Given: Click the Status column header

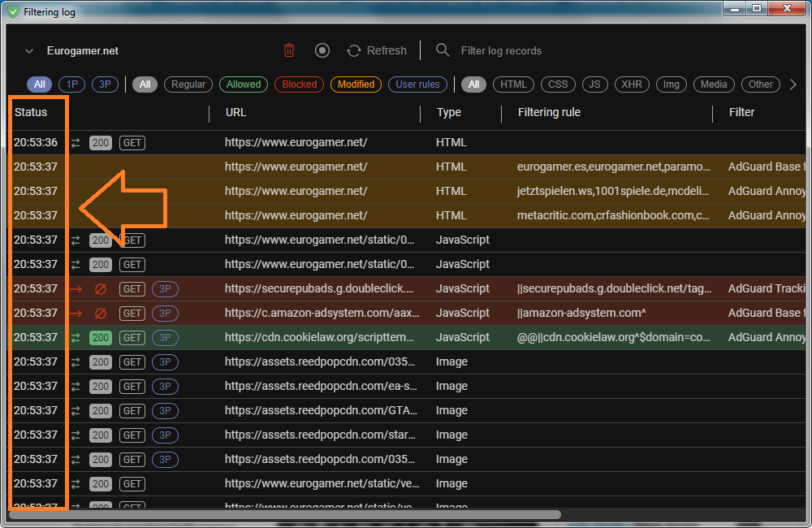Looking at the screenshot, I should click(x=31, y=112).
